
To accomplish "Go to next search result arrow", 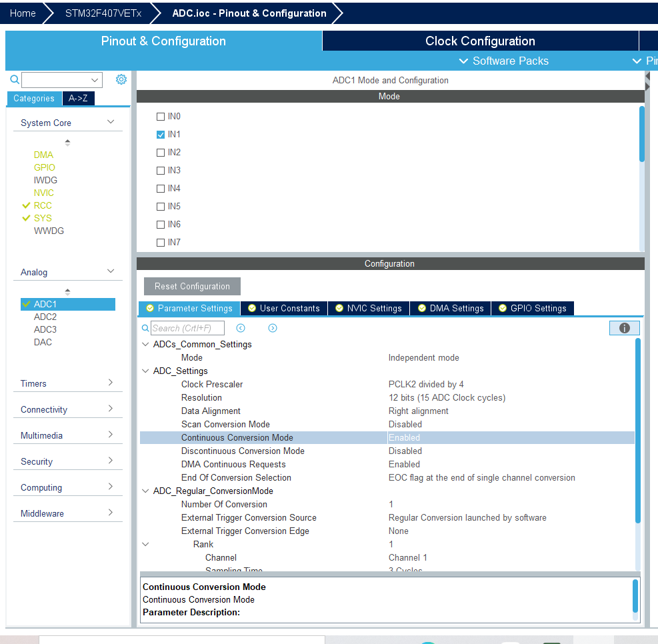I will 273,328.
